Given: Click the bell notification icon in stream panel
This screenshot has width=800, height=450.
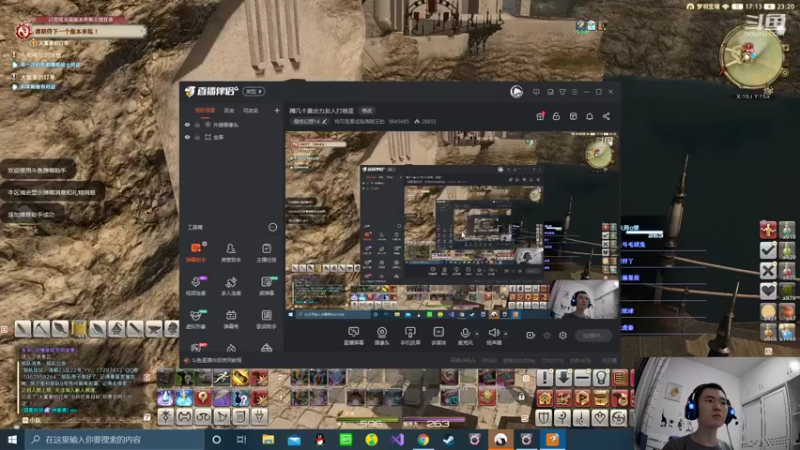Looking at the screenshot, I should click(589, 116).
